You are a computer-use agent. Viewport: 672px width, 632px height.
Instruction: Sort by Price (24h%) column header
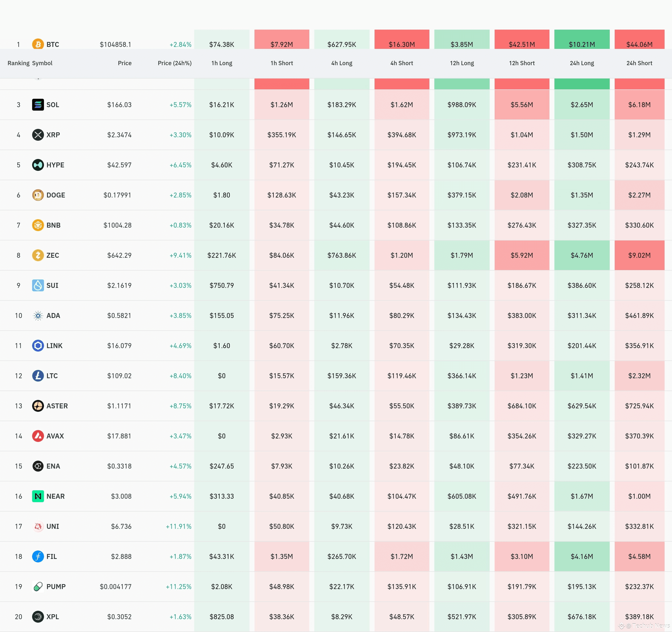point(174,63)
